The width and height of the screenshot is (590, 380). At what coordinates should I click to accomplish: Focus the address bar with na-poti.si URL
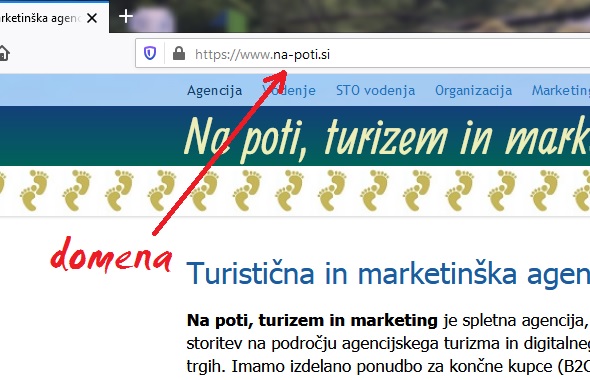tap(362, 53)
